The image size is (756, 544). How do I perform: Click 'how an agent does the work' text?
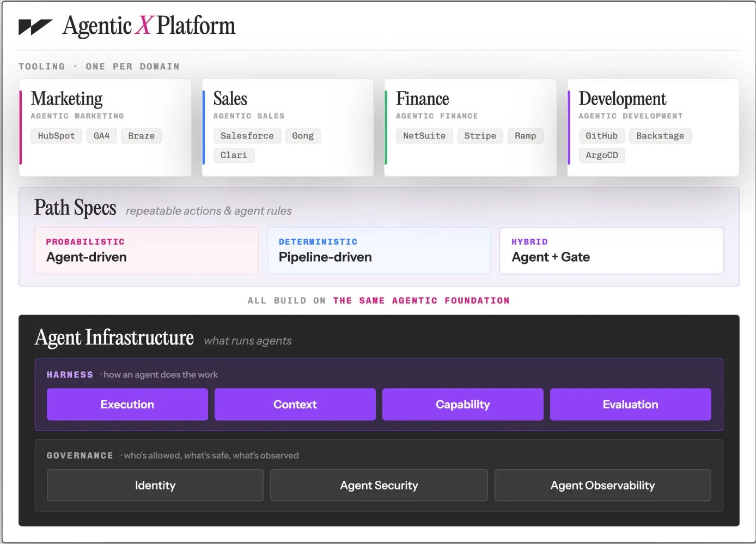[161, 375]
